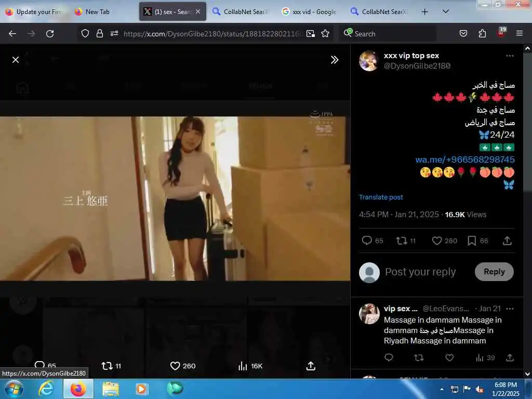Bookmark this page with star icon
This screenshot has width=532, height=399.
click(x=325, y=33)
